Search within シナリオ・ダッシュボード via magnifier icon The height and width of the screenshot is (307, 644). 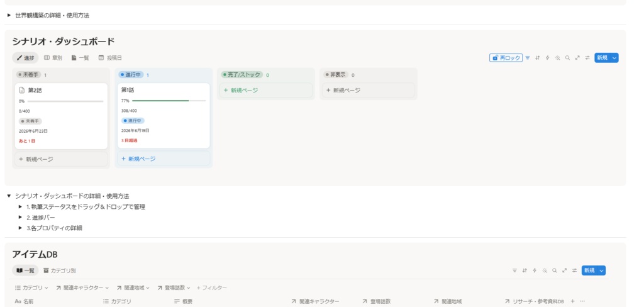[x=568, y=58]
